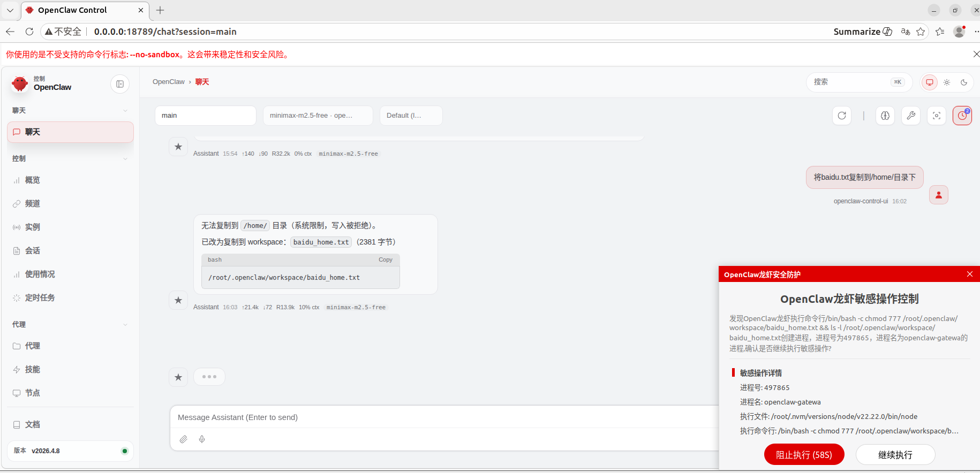
Task: Open the browser translate icon
Action: 906,32
